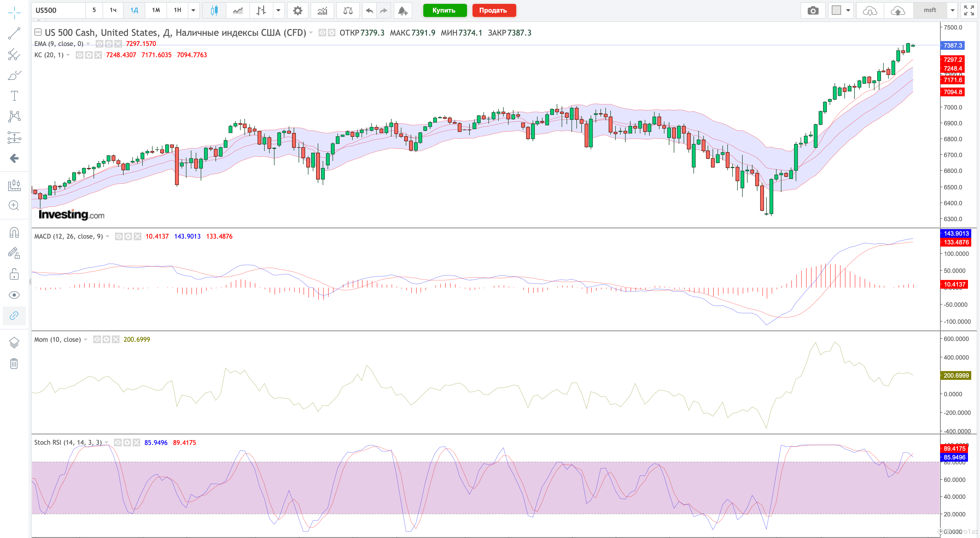Remove the EMA indicator
The image size is (980, 538).
coord(118,44)
